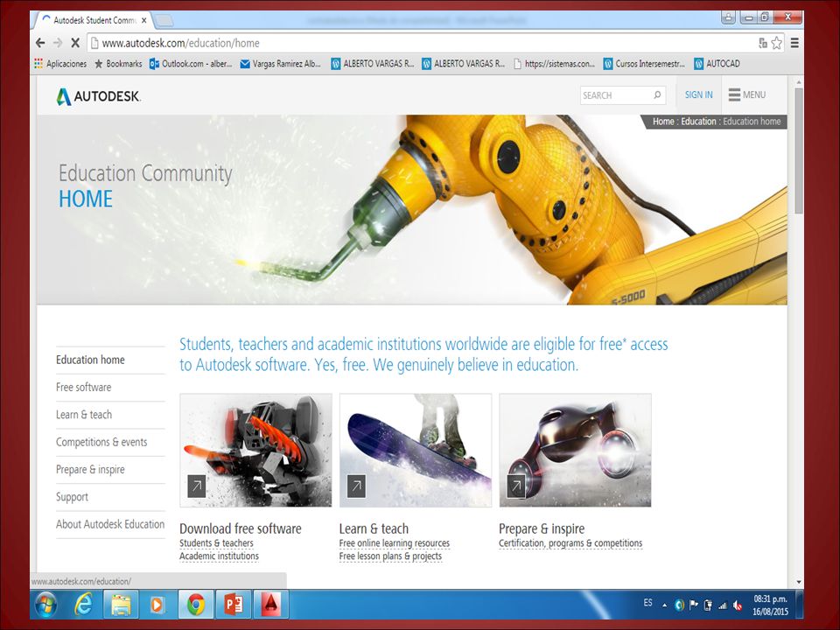Open the Learn & teach heading link
Screen dimensions: 840x630
[x=374, y=528]
